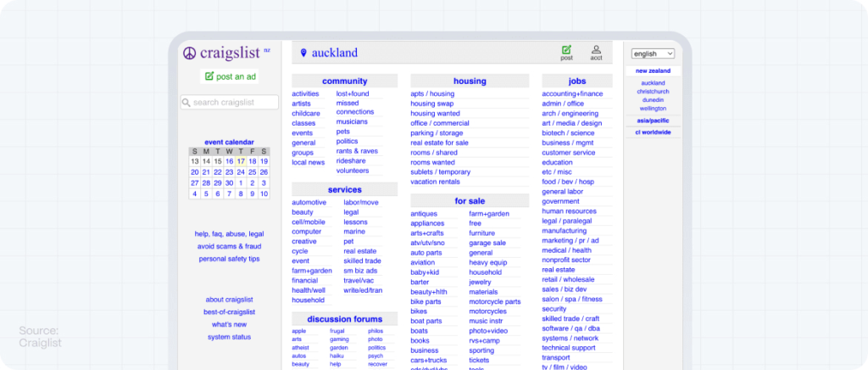
Task: Open the housing section header
Action: (x=470, y=81)
